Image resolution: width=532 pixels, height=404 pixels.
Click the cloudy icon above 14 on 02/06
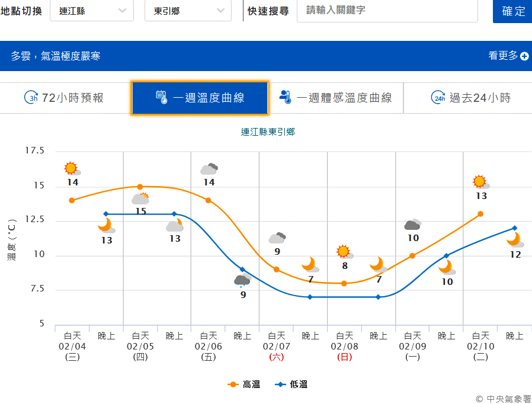(209, 169)
